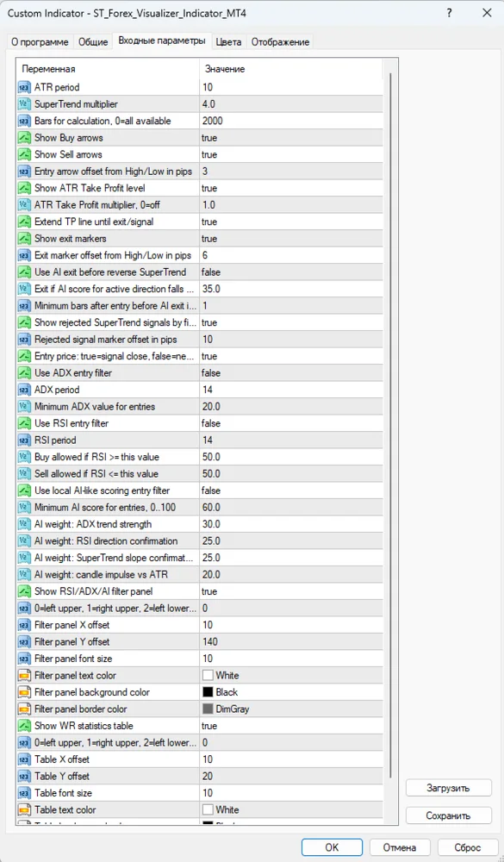504x862 pixels.
Task: Click the White swatch of Table text color
Action: coord(208,809)
